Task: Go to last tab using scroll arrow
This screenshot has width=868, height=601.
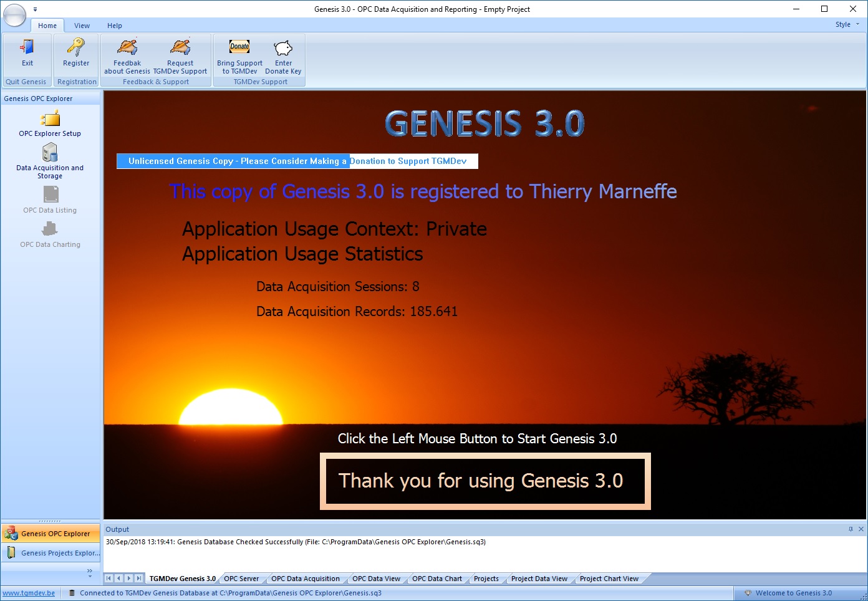Action: (139, 579)
